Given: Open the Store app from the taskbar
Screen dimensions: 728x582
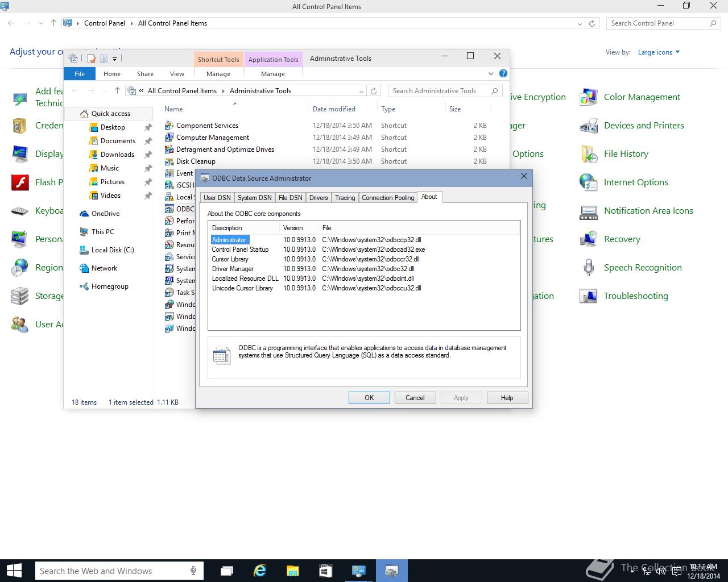Looking at the screenshot, I should point(325,571).
